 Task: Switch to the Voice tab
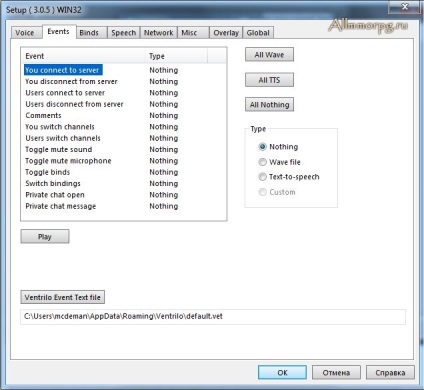(x=25, y=33)
